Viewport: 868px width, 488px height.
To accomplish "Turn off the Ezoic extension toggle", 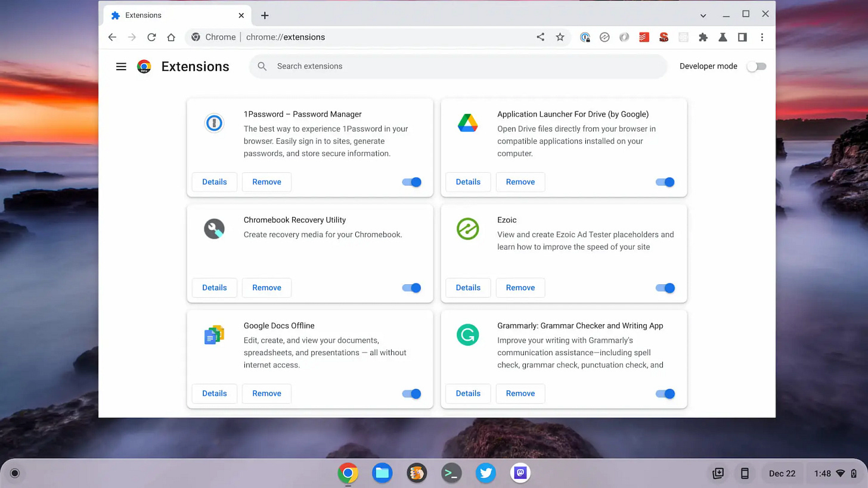I will coord(665,288).
